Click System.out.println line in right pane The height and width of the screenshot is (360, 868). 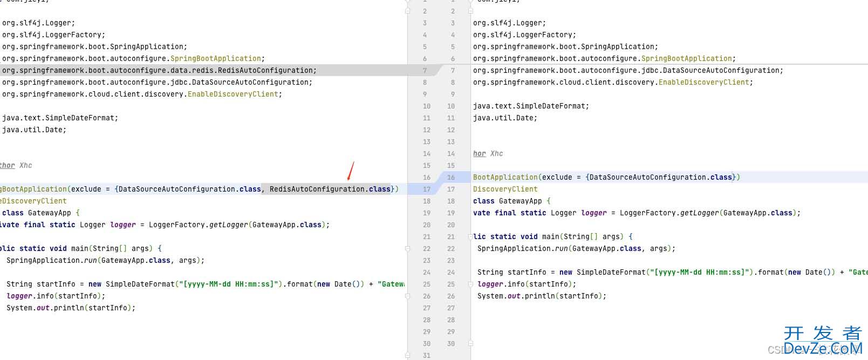coord(542,296)
